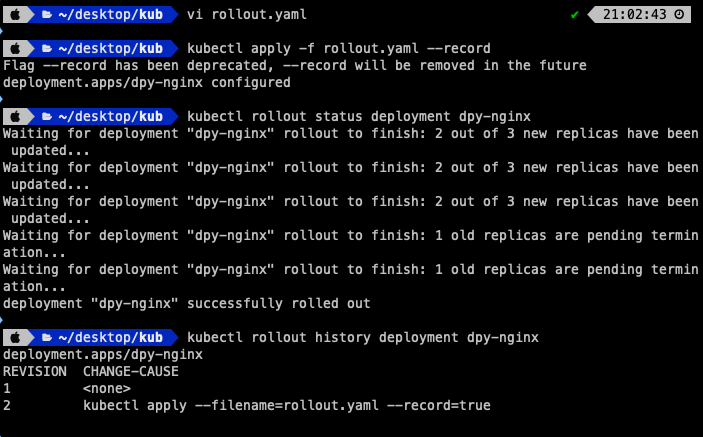Screen dimensions: 703x437
Task: Click the 'Flag --record has been deprecated' warning line
Action: coord(295,65)
